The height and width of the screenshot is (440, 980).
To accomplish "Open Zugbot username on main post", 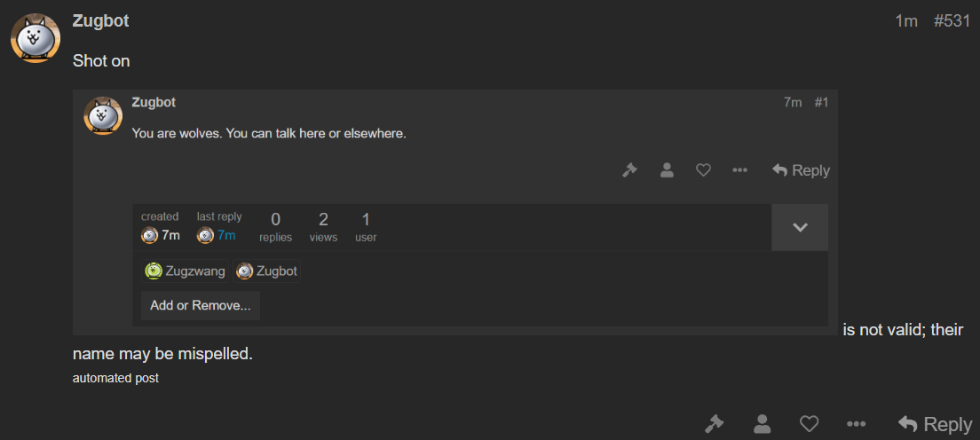I will click(x=100, y=20).
